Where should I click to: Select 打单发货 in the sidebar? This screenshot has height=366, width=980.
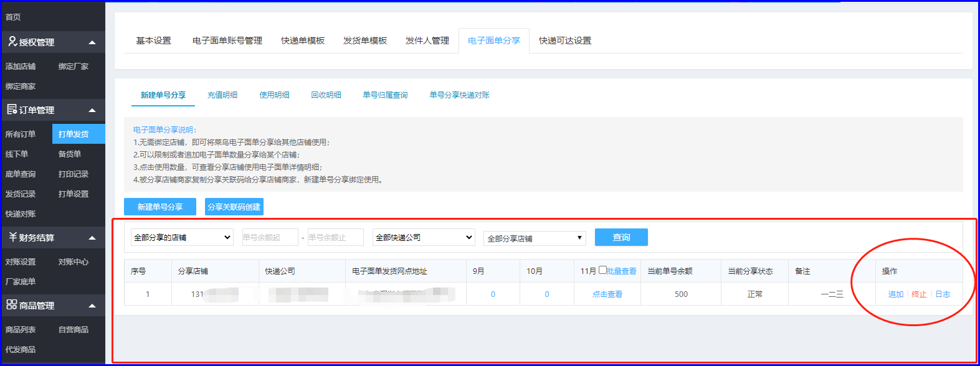[x=74, y=134]
